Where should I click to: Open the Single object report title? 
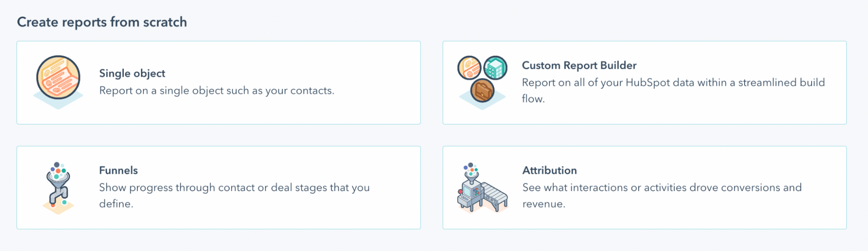[132, 73]
